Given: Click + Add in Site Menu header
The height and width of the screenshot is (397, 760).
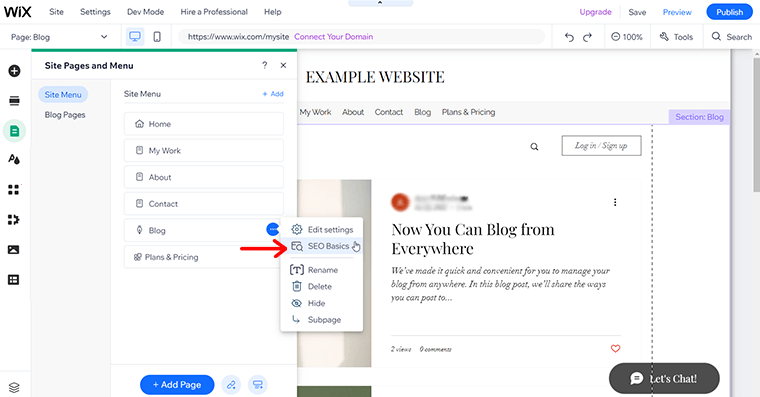Looking at the screenshot, I should (x=273, y=94).
